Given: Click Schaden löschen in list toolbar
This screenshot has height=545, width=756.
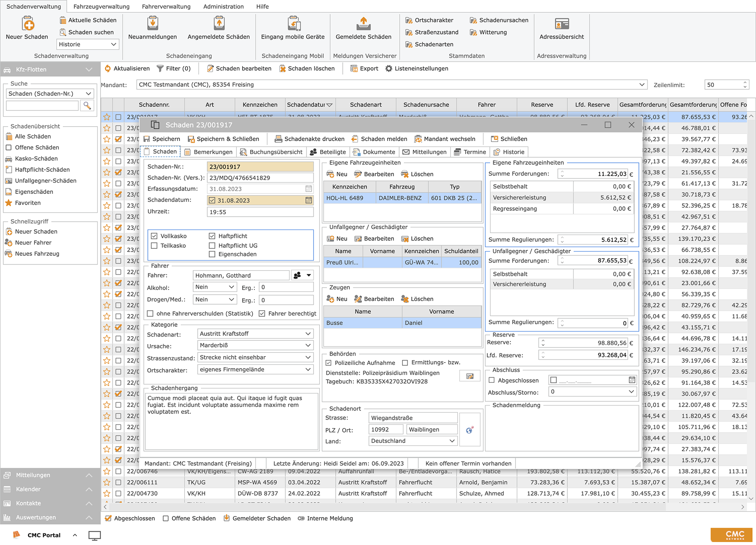Looking at the screenshot, I should click(307, 68).
